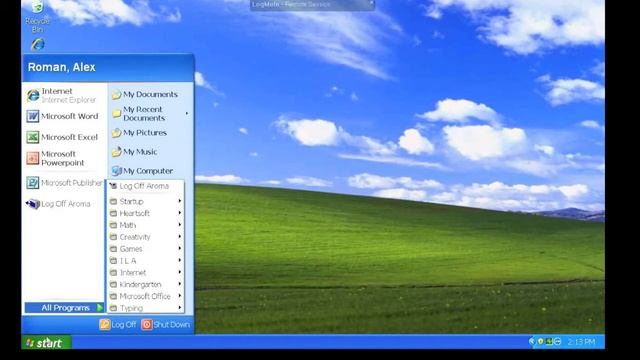Expand the Kindergarten submenu arrow
The height and width of the screenshot is (360, 640).
coord(180,284)
